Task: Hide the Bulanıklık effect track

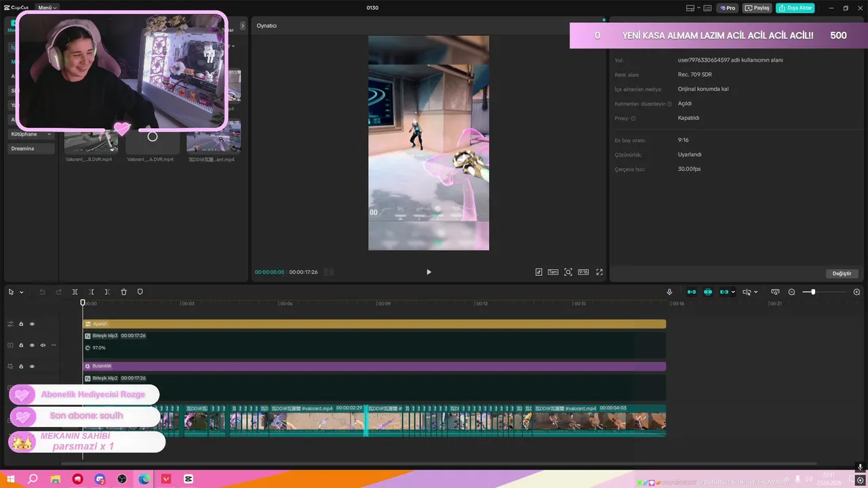Action: (x=32, y=366)
